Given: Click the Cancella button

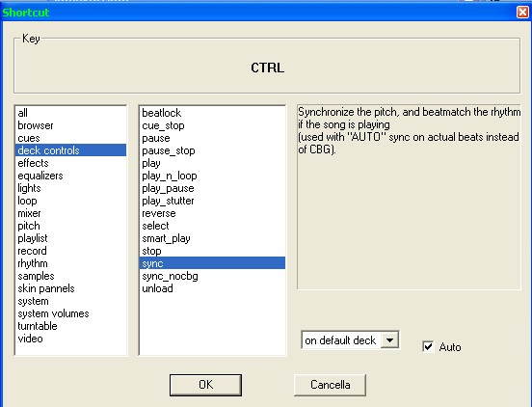Looking at the screenshot, I should 330,385.
